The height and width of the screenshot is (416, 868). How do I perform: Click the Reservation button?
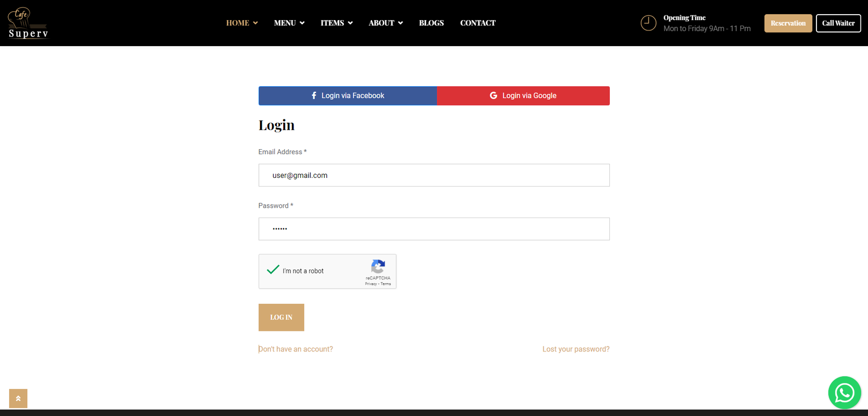pyautogui.click(x=788, y=23)
